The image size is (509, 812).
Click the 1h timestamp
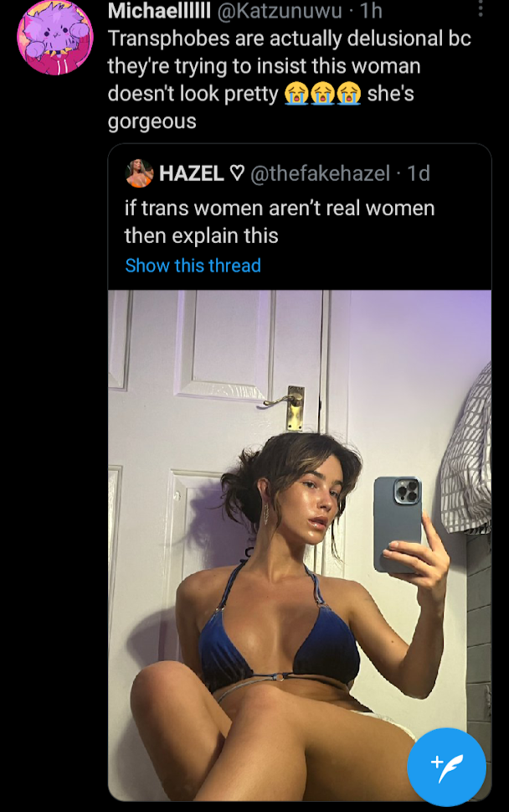click(x=371, y=11)
